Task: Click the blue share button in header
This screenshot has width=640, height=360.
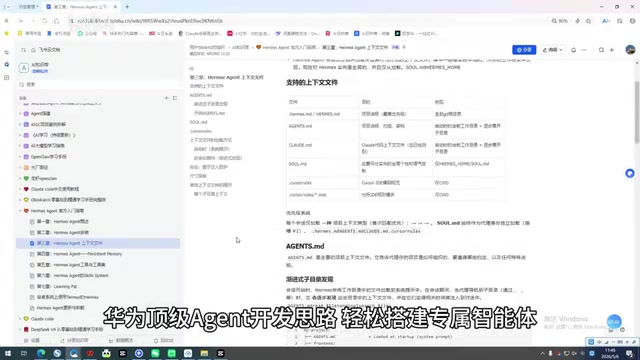Action: [x=524, y=50]
